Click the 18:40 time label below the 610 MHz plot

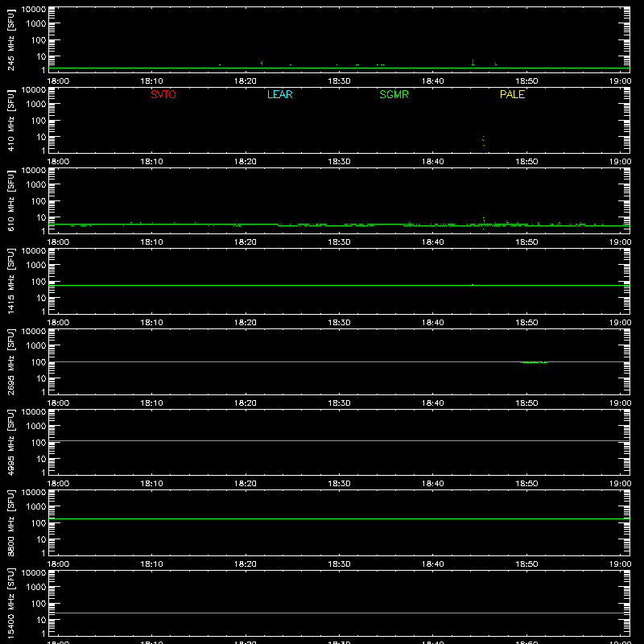pos(433,242)
